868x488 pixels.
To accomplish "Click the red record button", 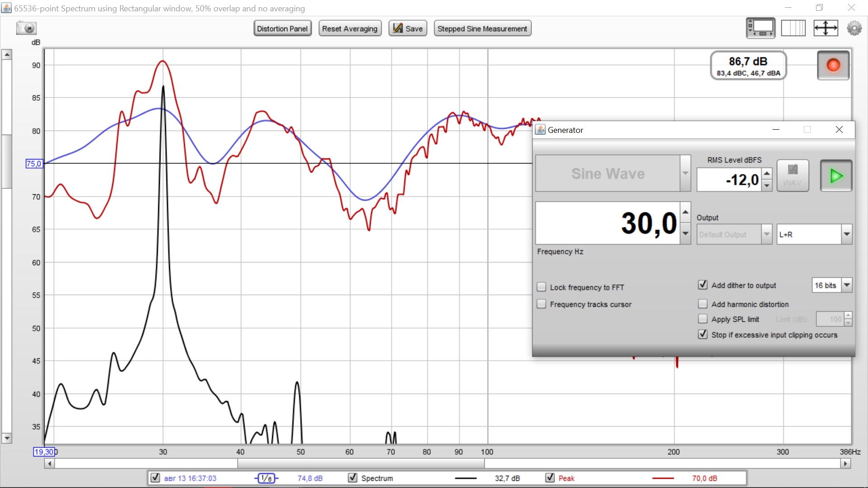I will 833,66.
